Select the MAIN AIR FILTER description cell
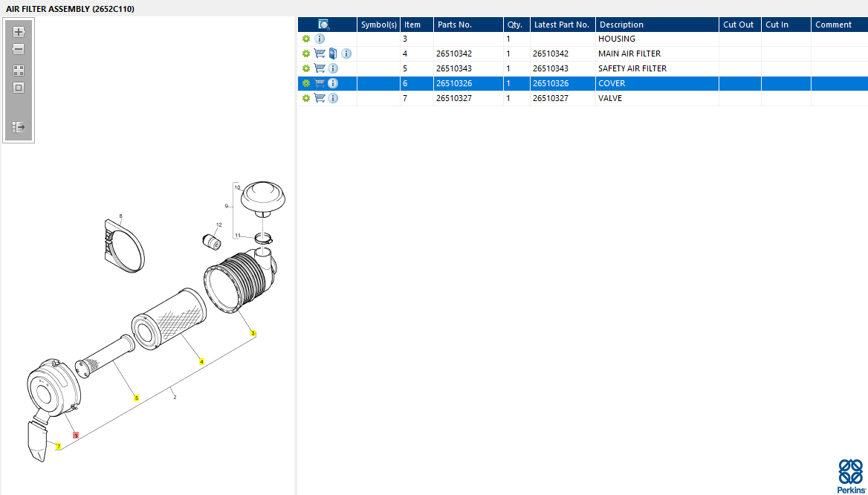This screenshot has height=495, width=868. pyautogui.click(x=657, y=54)
